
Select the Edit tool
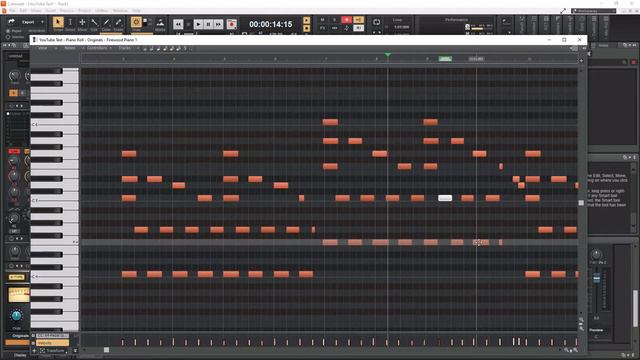(94, 22)
